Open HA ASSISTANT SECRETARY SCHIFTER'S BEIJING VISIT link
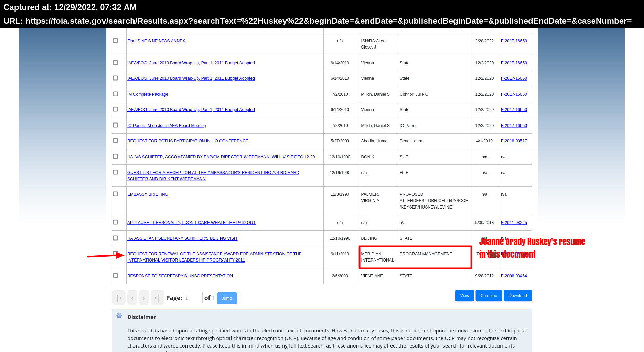Screen dimensions: 644x352 (182, 238)
